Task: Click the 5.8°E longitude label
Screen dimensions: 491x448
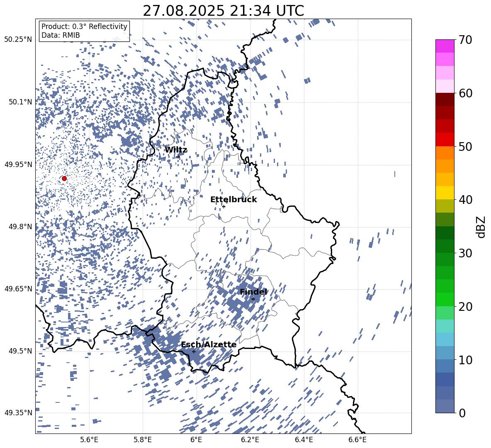Action: coord(143,440)
